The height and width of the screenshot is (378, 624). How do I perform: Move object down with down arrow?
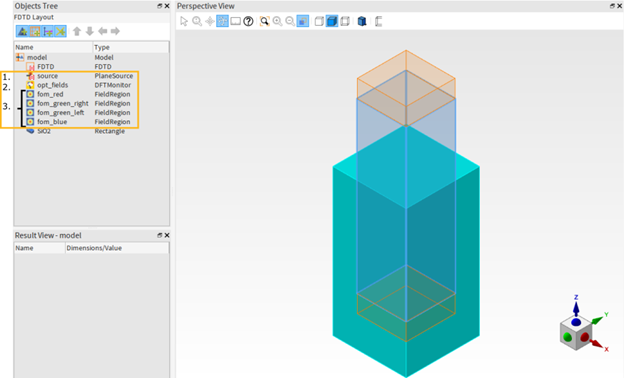coord(90,31)
